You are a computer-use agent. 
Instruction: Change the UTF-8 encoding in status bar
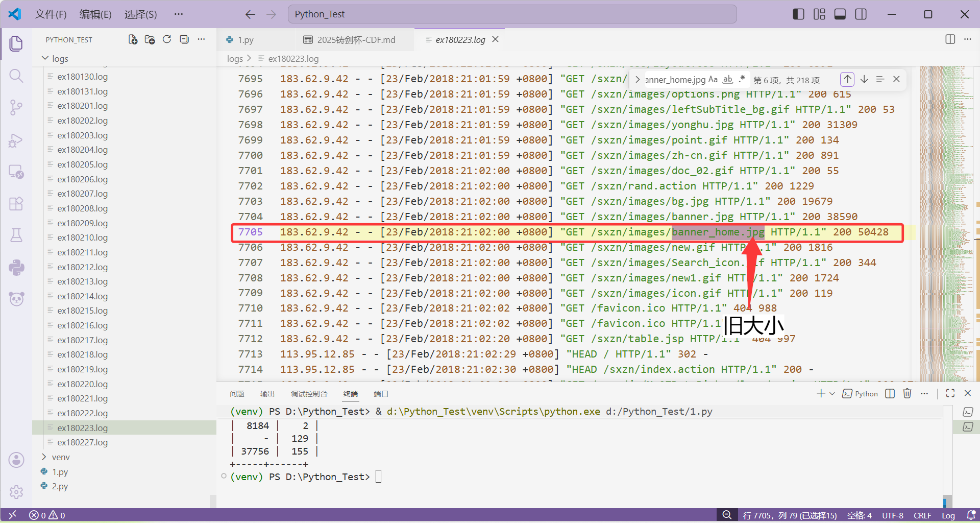point(893,515)
